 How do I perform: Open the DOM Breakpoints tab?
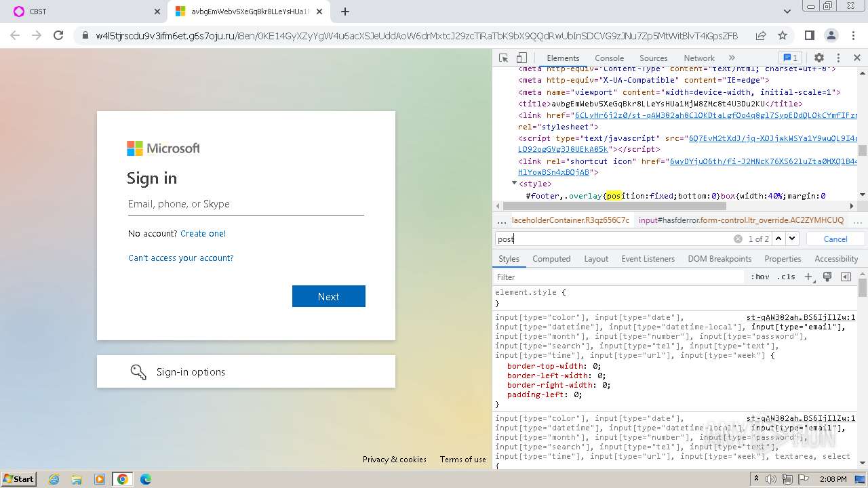tap(719, 259)
